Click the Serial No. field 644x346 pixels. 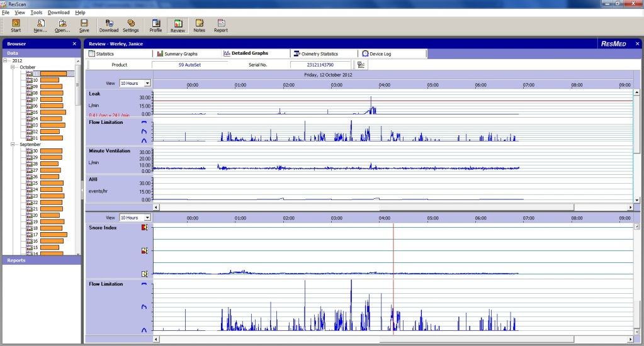[320, 65]
